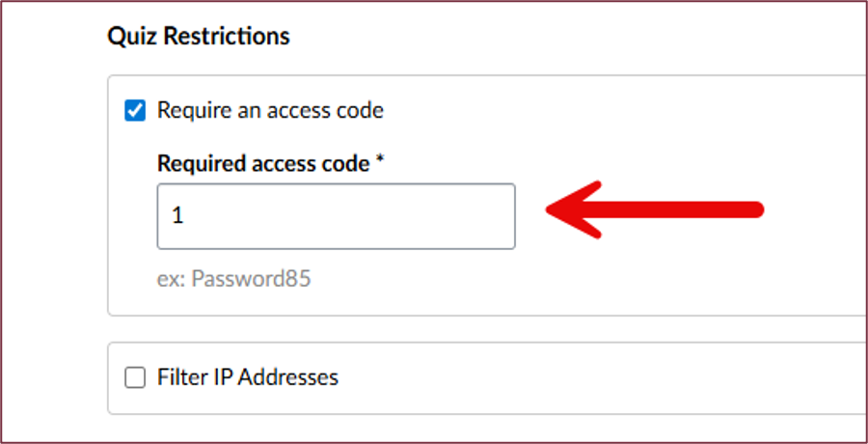Click the Required access code field label
Screen dimensions: 868x444
[x=263, y=164]
